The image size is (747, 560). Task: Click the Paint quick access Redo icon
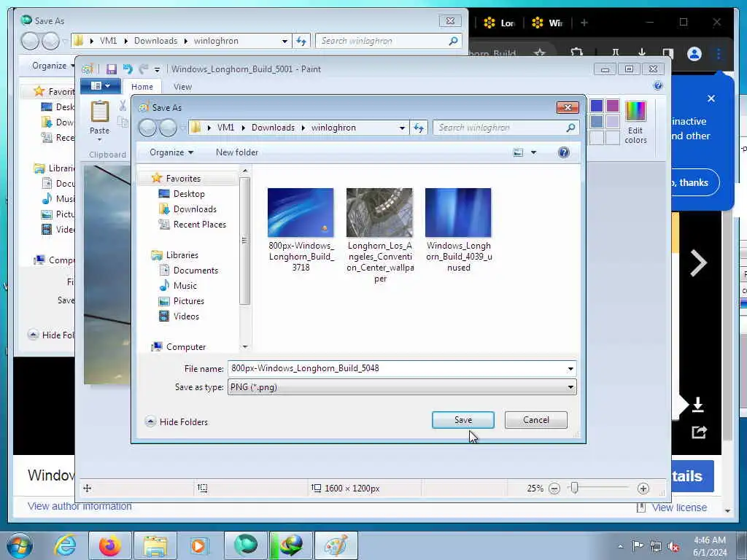click(x=144, y=69)
